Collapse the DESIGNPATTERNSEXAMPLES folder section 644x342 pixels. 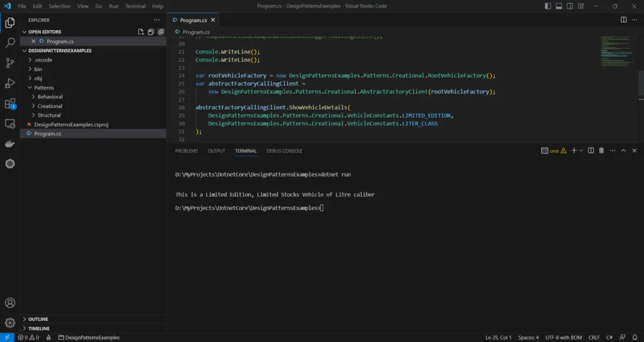coord(25,50)
